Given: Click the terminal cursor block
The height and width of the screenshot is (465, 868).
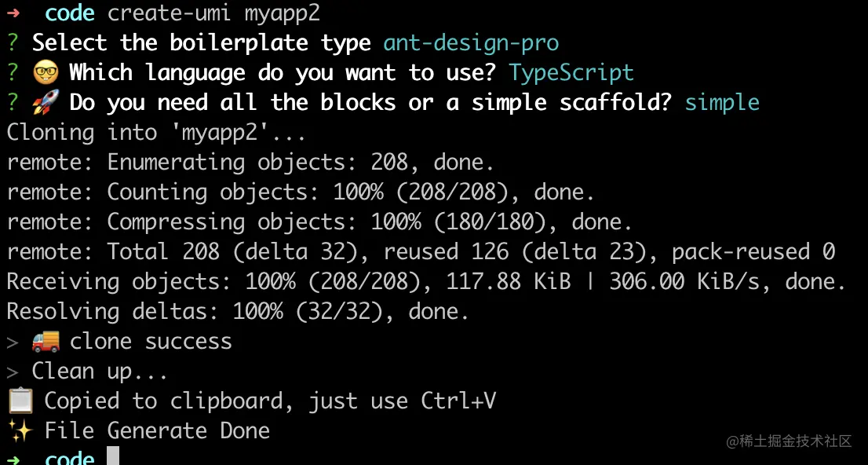Looking at the screenshot, I should tap(113, 456).
